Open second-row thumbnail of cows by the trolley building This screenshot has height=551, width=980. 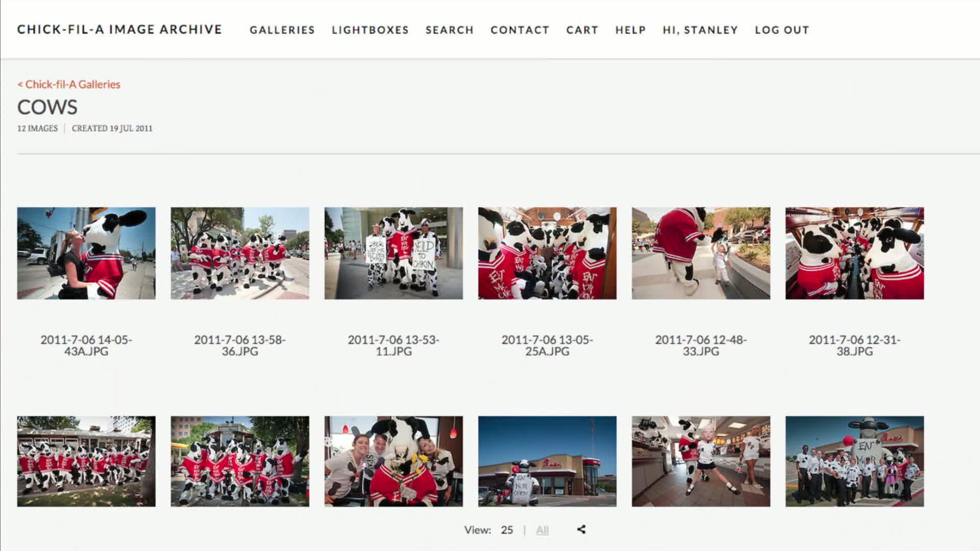tap(86, 461)
